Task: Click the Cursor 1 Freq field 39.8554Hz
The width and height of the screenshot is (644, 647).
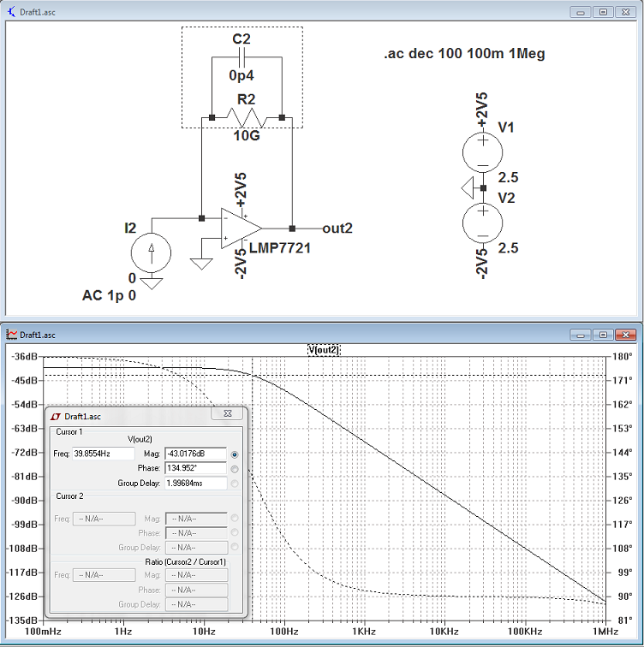Action: pyautogui.click(x=104, y=454)
